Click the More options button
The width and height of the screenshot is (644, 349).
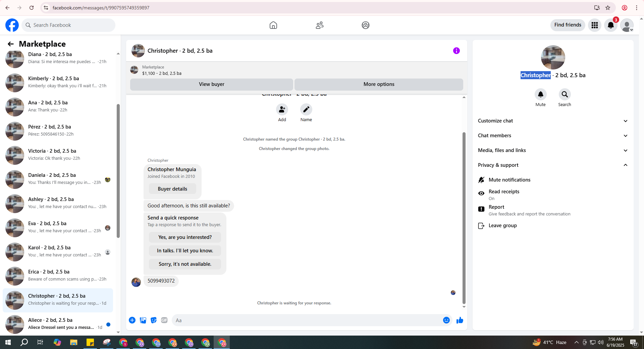(x=379, y=84)
